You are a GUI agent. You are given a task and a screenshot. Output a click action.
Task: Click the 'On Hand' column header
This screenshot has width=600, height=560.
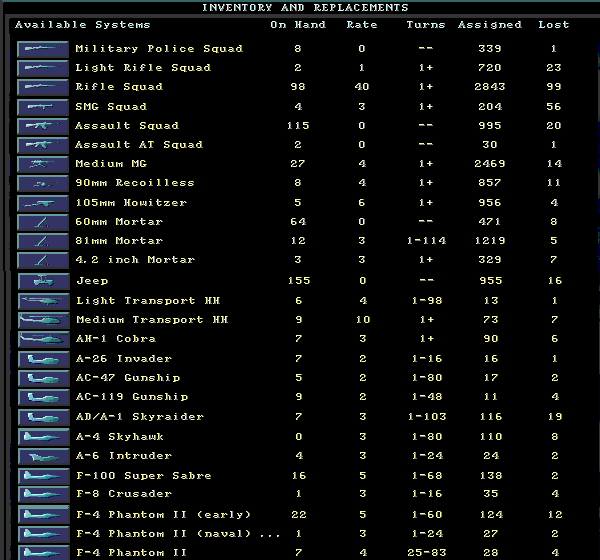298,25
